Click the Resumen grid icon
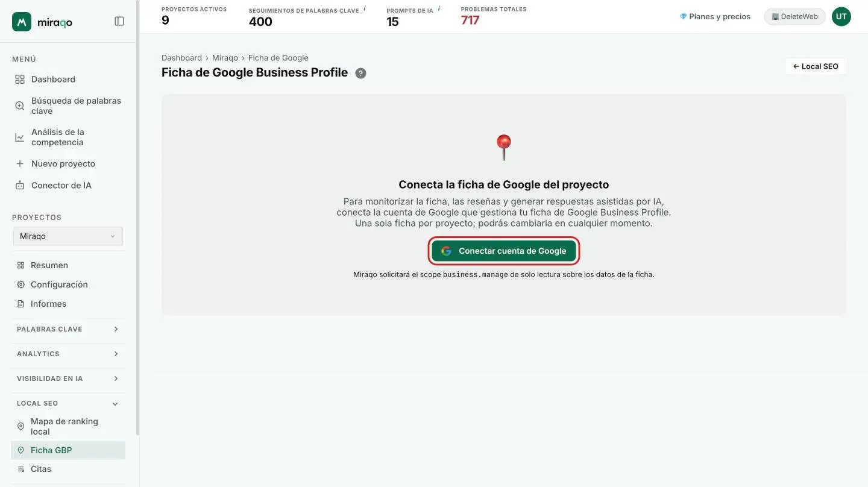 (21, 265)
